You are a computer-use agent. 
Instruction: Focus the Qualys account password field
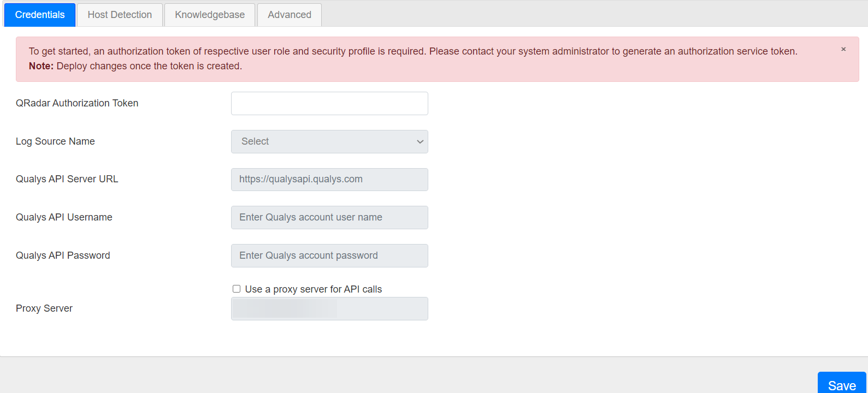(x=329, y=255)
